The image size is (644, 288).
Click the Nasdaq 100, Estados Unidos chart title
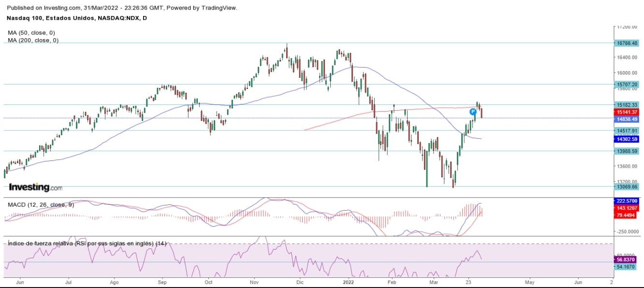(78, 18)
